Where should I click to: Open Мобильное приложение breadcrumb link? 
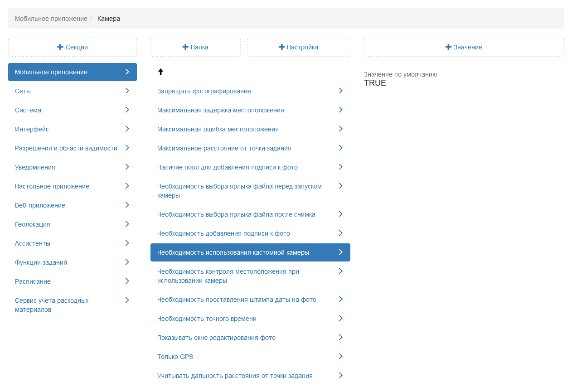click(51, 19)
